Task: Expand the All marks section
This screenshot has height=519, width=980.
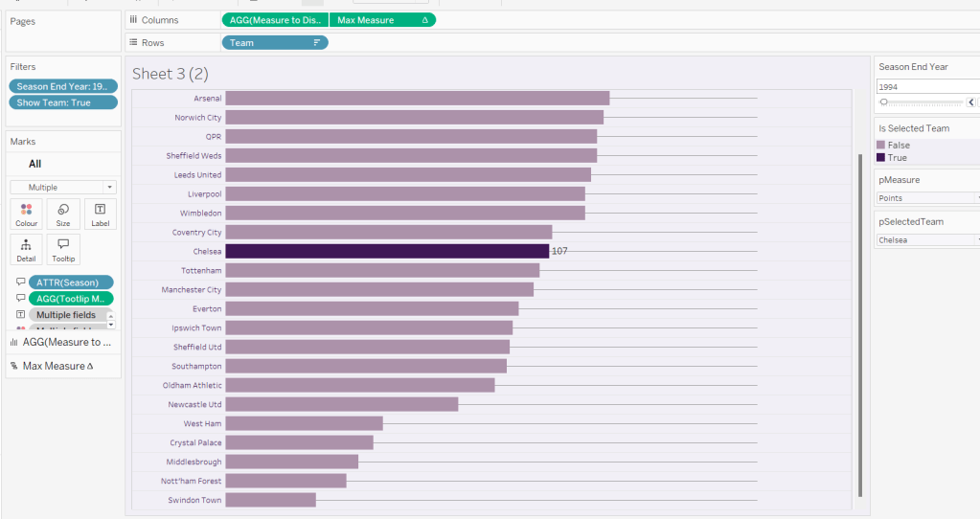Action: click(x=34, y=164)
